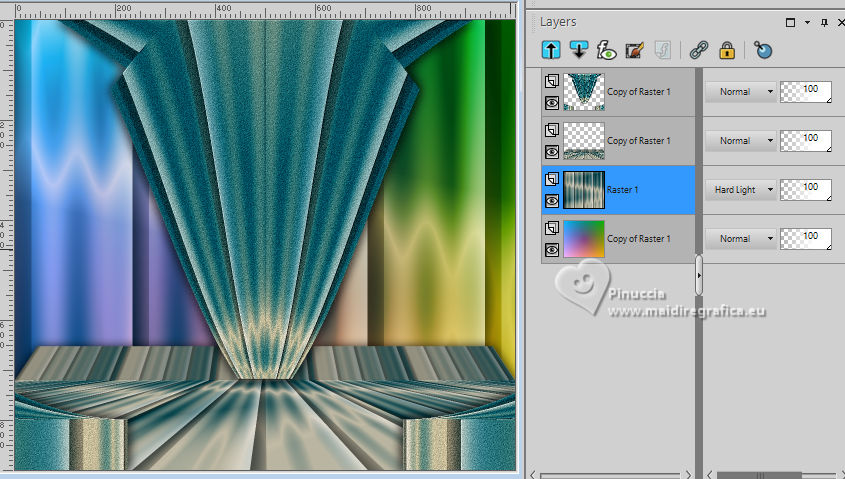Click layer type icon of Raster 1
Image resolution: width=845 pixels, height=479 pixels.
pos(551,179)
